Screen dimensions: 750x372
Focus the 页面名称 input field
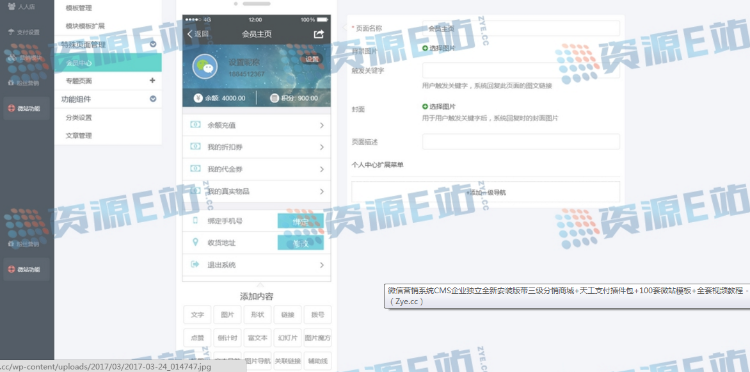[x=521, y=28]
